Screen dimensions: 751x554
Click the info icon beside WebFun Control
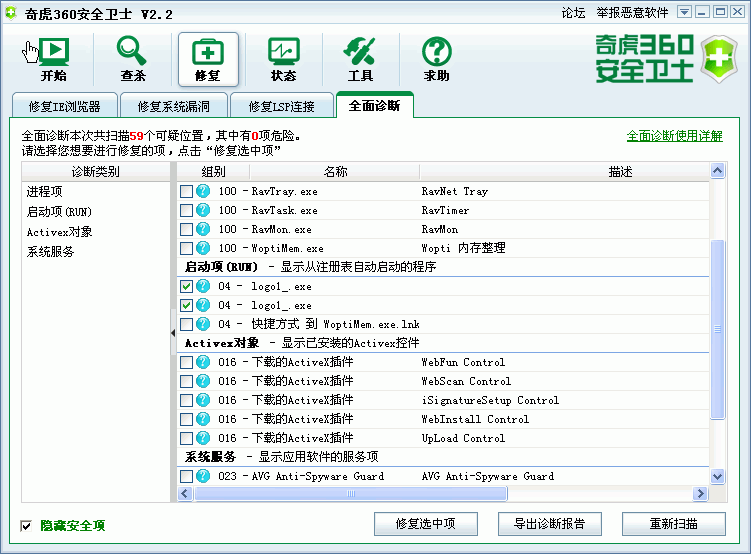pos(204,362)
